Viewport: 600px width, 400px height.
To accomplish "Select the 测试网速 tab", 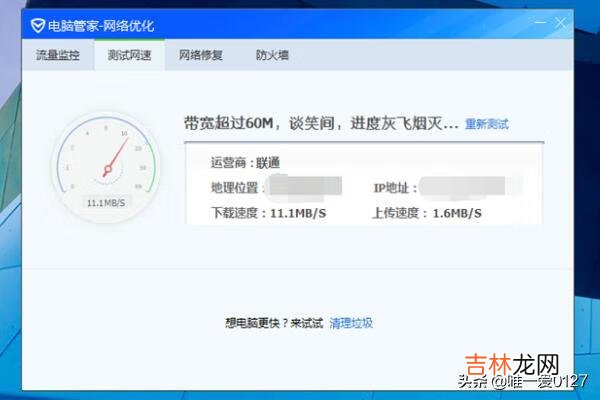I will pos(130,55).
